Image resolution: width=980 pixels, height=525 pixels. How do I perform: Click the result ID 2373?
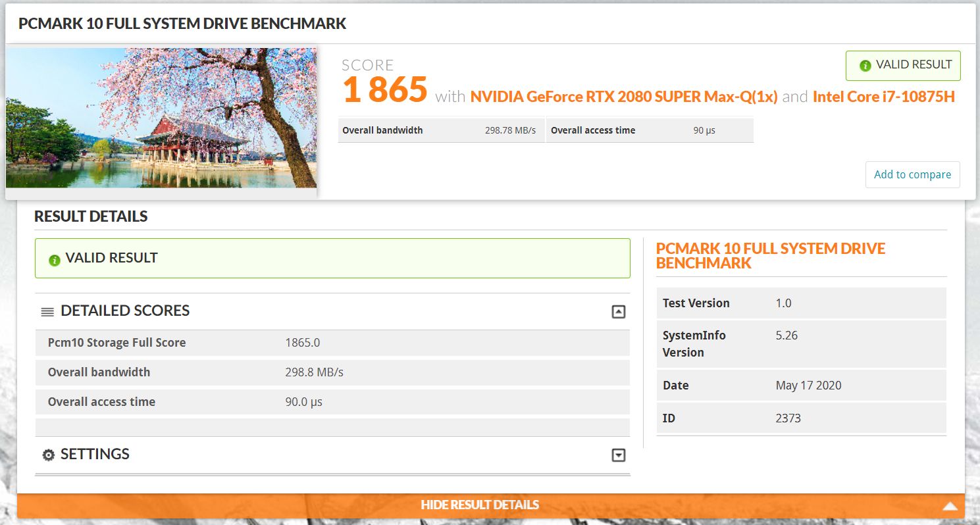788,418
